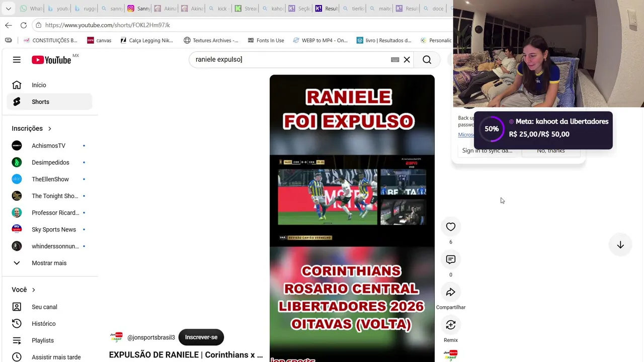Image resolution: width=644 pixels, height=362 pixels.
Task: Open Playlists in sidebar
Action: tap(49, 340)
